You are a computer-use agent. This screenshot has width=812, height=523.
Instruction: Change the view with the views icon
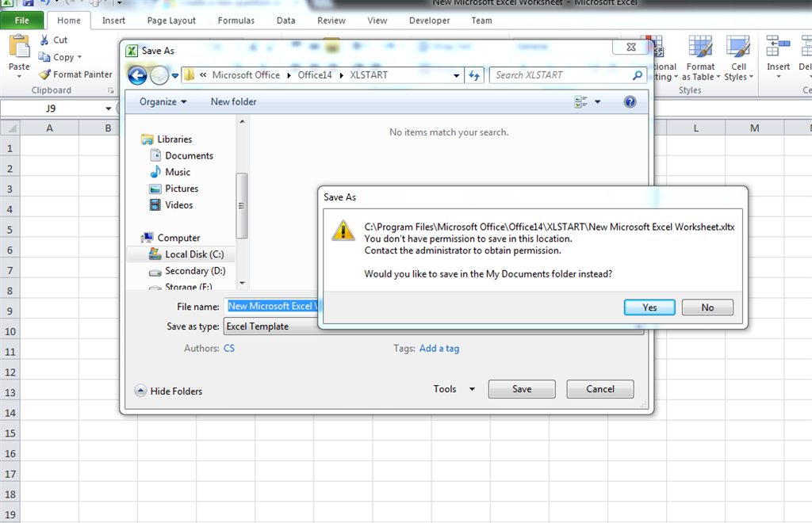pyautogui.click(x=580, y=102)
